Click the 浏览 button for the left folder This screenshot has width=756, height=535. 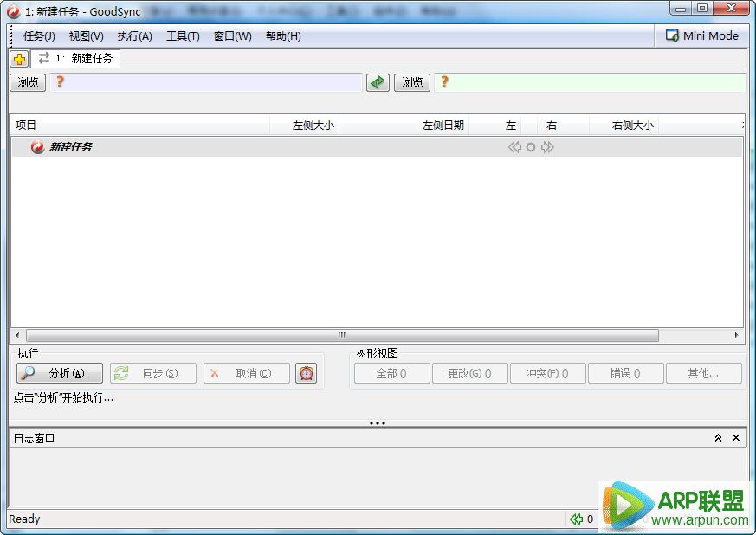[x=27, y=82]
